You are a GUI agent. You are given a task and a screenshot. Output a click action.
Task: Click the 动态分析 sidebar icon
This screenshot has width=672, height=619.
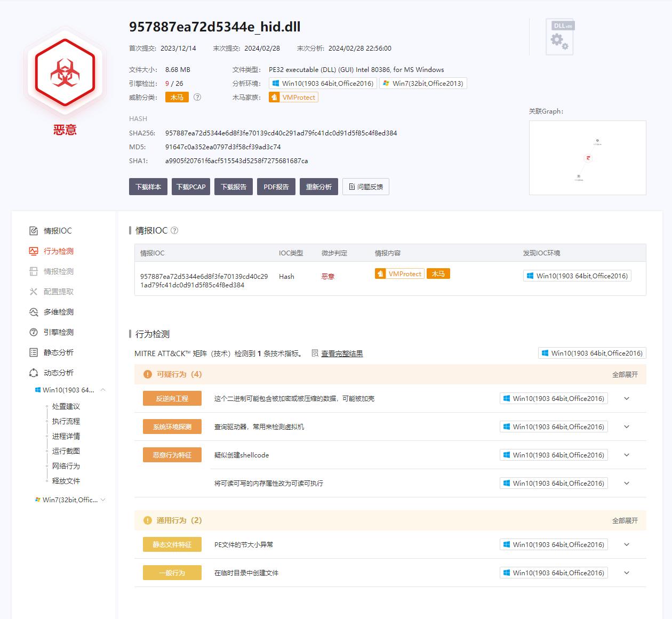34,373
